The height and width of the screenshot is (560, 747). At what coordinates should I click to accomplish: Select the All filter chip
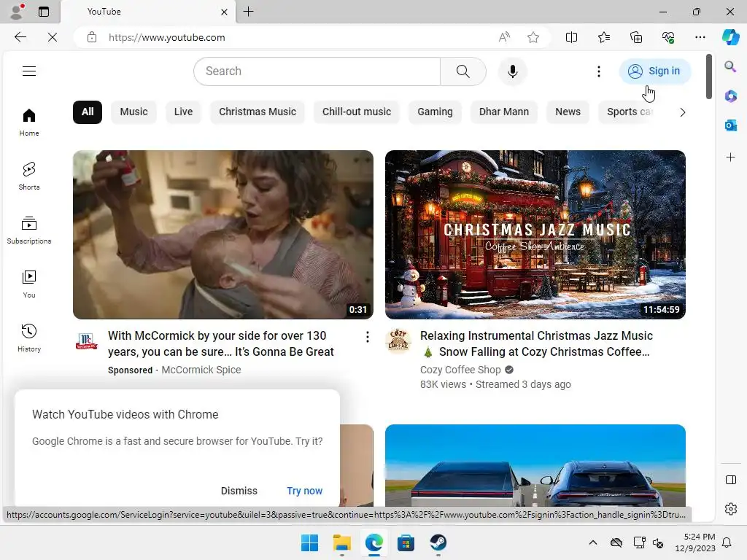click(x=88, y=112)
